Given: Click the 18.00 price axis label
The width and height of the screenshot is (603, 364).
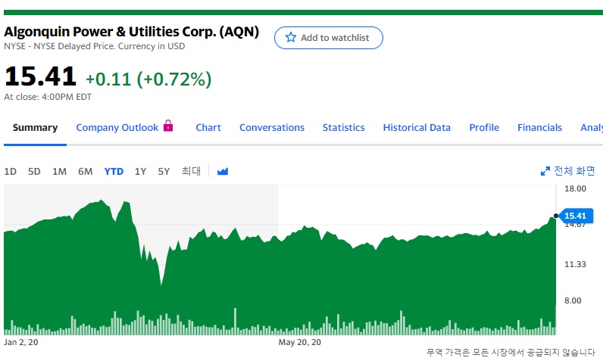Looking at the screenshot, I should point(575,188).
